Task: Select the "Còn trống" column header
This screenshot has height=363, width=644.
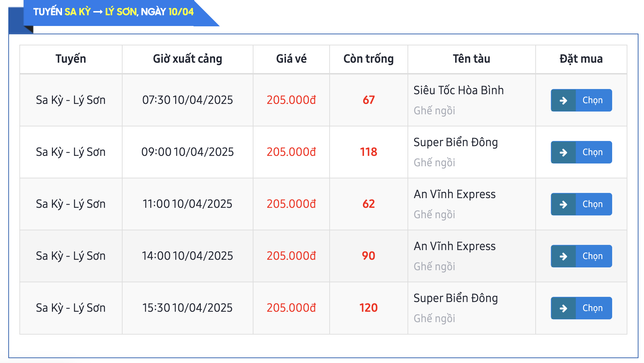Action: (x=368, y=59)
